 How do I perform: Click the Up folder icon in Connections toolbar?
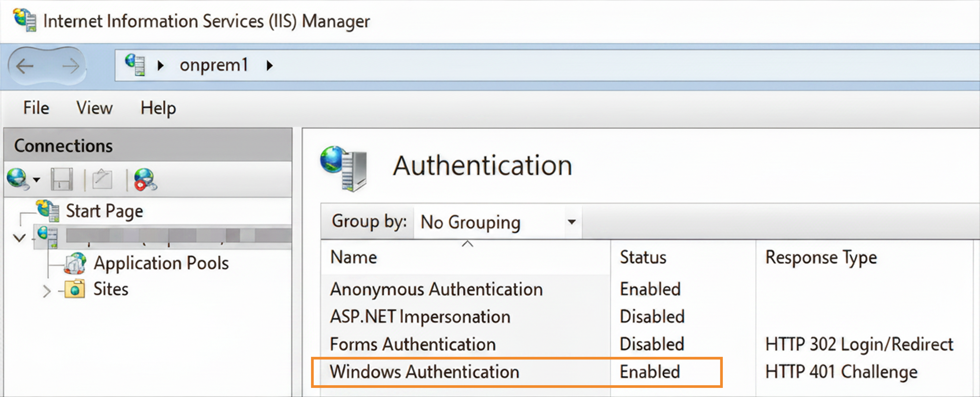tap(102, 179)
